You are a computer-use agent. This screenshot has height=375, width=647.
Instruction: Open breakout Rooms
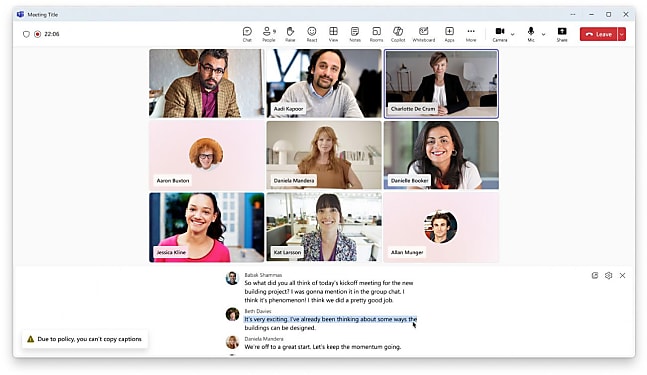point(376,34)
